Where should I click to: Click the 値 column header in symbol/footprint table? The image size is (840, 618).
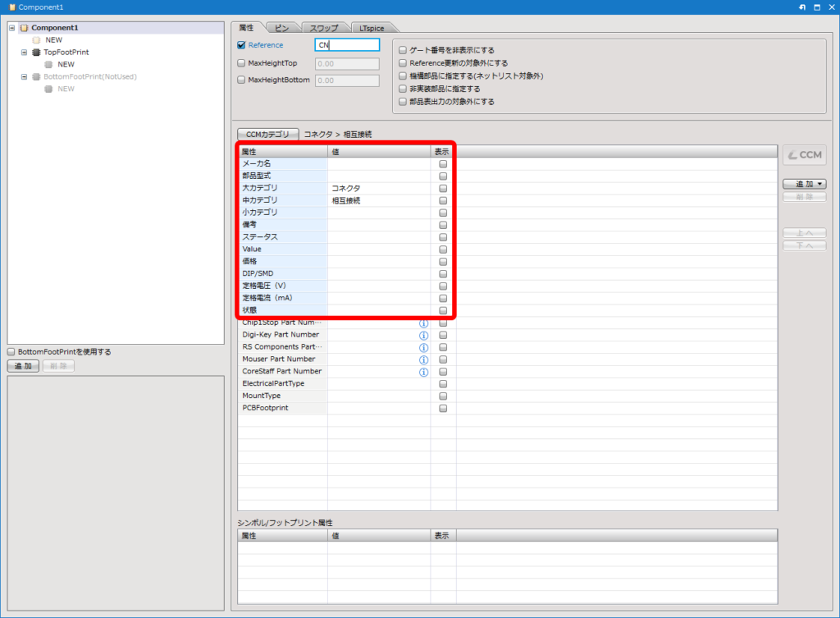click(x=379, y=535)
